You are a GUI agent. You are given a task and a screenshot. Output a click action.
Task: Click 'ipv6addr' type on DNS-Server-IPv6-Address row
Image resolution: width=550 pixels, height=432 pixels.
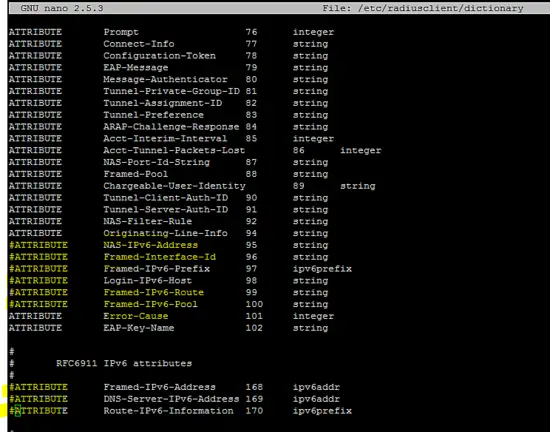[x=316, y=399]
